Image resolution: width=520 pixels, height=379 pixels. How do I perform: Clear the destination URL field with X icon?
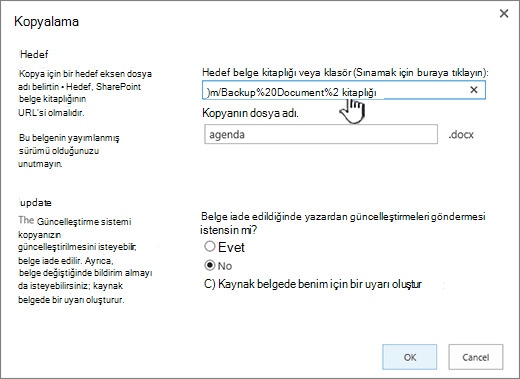tap(474, 90)
